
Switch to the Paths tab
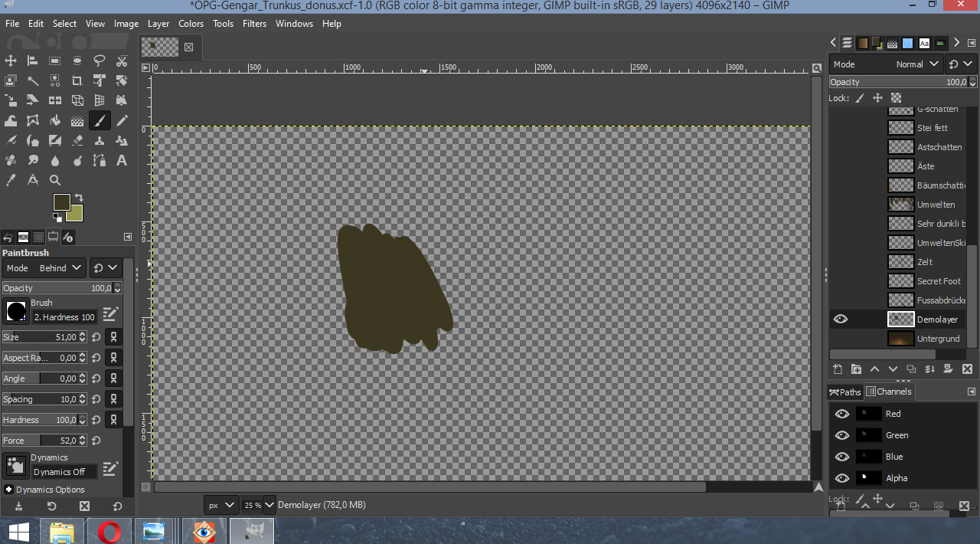(x=845, y=392)
